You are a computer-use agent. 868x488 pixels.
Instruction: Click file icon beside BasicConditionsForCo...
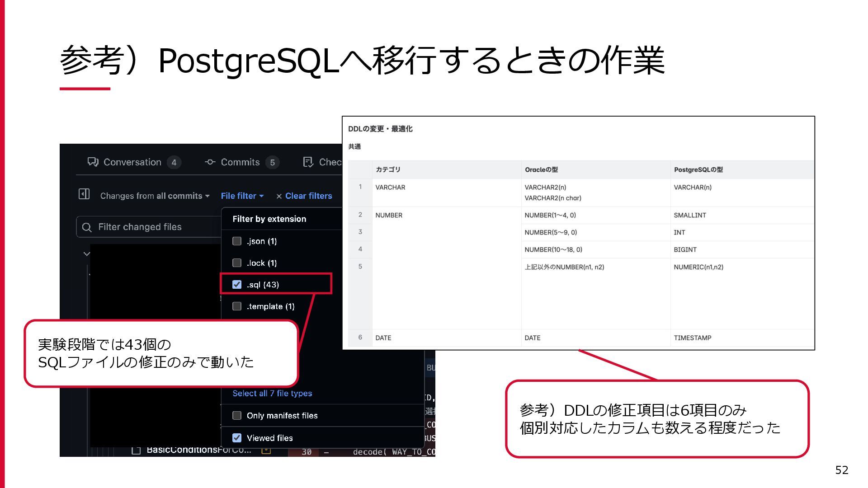[x=136, y=450]
